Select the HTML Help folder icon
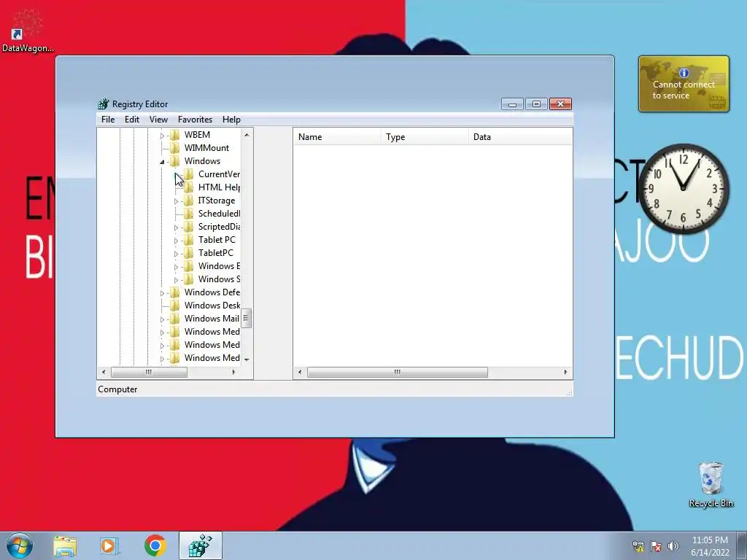 (189, 187)
